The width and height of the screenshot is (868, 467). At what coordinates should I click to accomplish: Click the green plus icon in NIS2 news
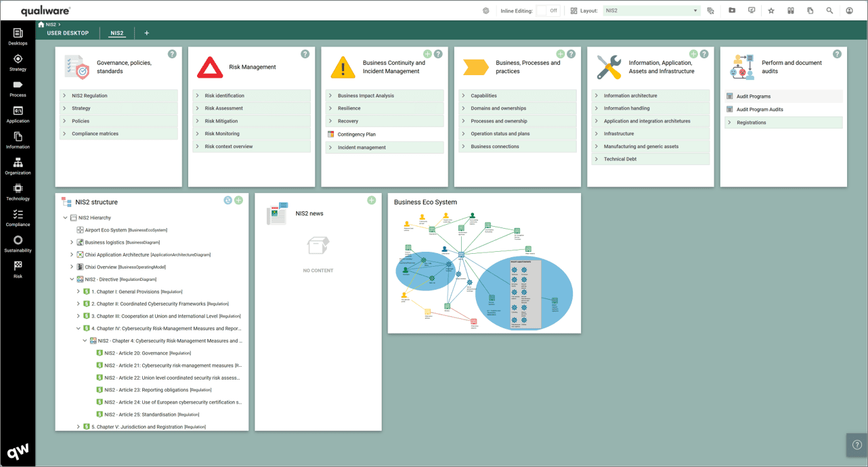371,200
